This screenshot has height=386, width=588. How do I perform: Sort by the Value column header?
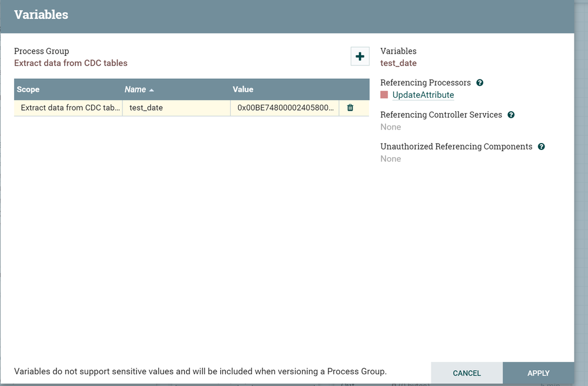click(243, 89)
